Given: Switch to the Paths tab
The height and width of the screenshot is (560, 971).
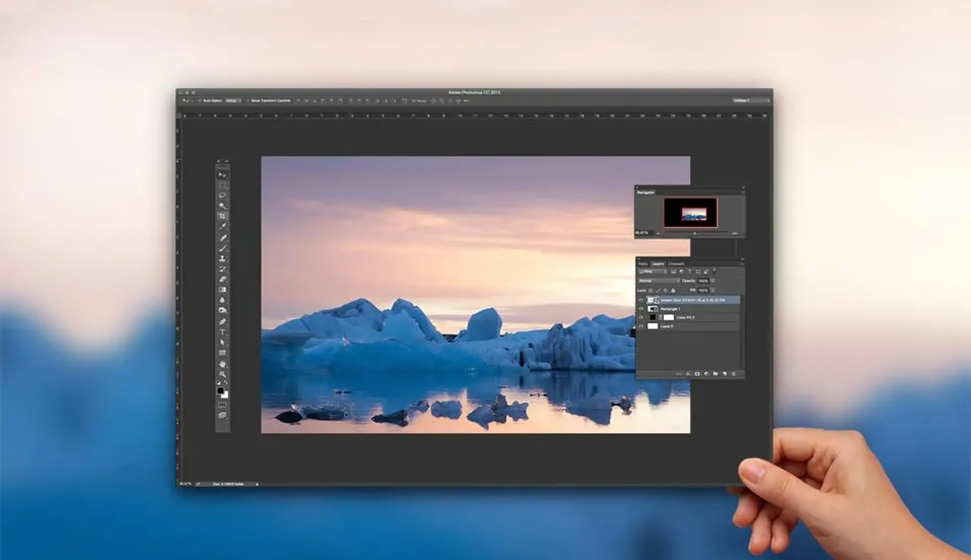Looking at the screenshot, I should tap(643, 264).
